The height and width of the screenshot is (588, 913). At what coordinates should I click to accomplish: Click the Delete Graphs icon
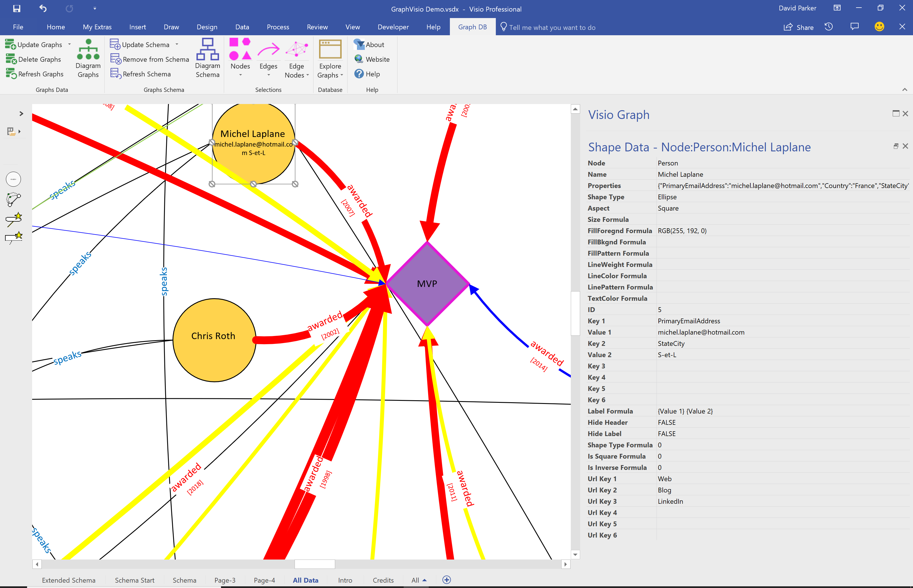tap(11, 59)
